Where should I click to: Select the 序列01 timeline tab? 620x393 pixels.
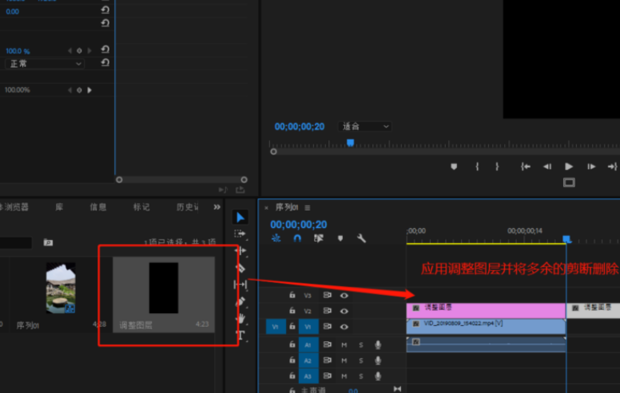[287, 207]
